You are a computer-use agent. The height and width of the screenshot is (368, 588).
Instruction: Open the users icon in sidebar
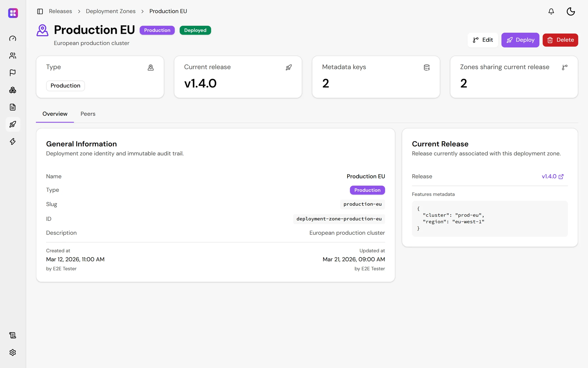[13, 56]
